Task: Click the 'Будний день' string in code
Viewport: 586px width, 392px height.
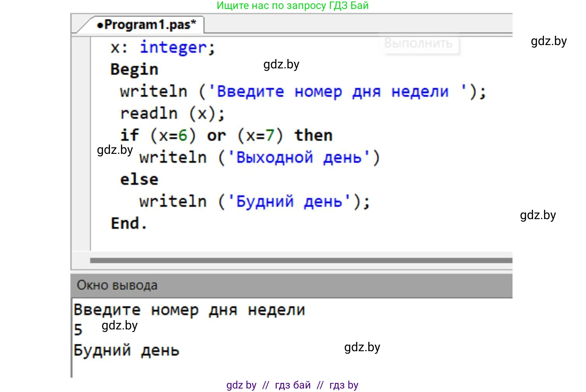Action: pyautogui.click(x=289, y=202)
